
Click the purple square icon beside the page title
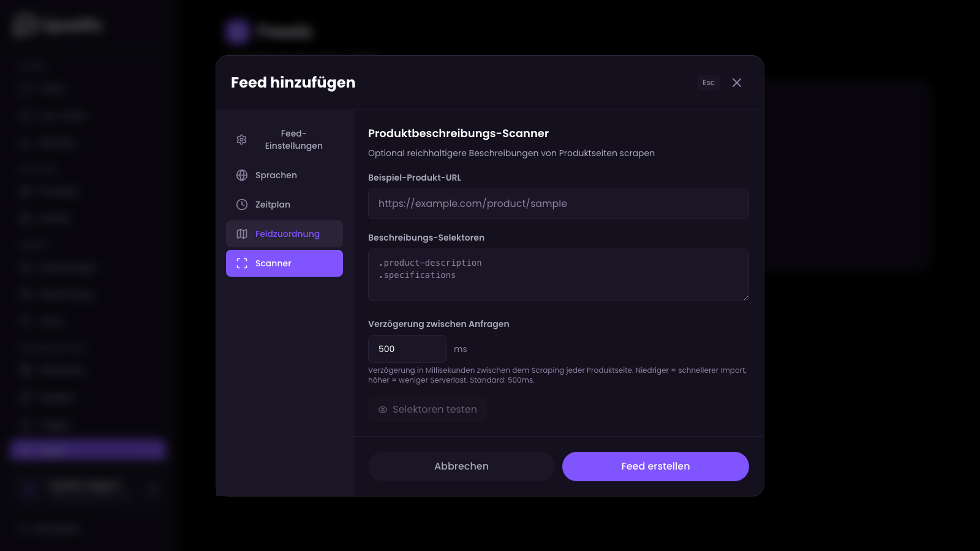coord(236,32)
